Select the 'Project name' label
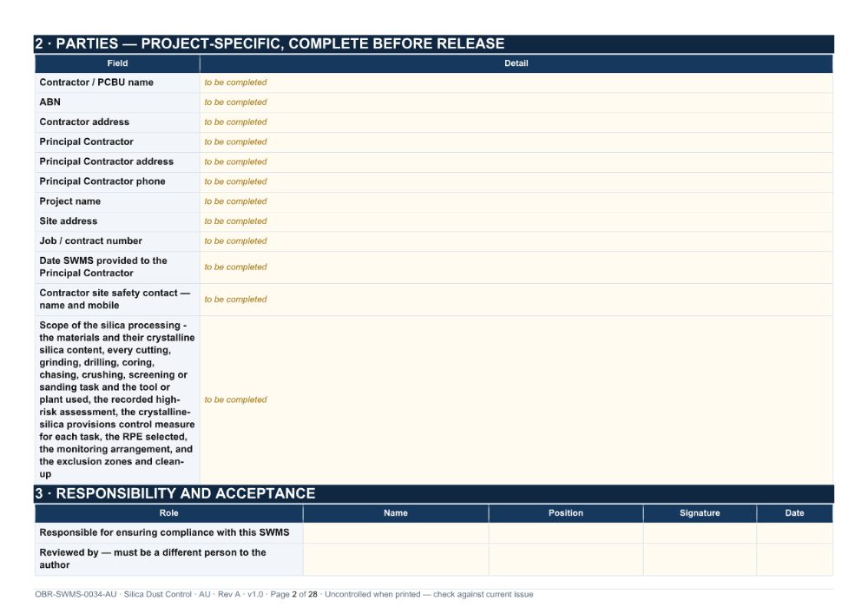The image size is (868, 614). tap(69, 201)
